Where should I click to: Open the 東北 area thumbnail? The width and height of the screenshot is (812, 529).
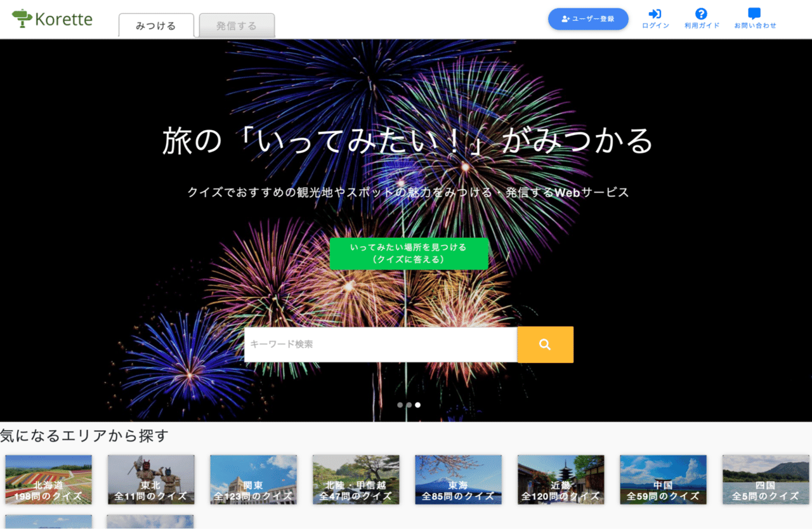tap(151, 480)
